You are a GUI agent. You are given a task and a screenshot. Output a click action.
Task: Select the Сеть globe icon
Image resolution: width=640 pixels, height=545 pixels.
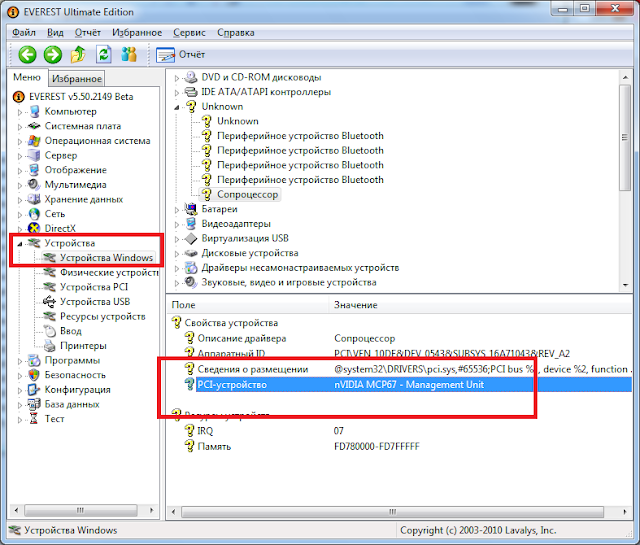pos(33,214)
